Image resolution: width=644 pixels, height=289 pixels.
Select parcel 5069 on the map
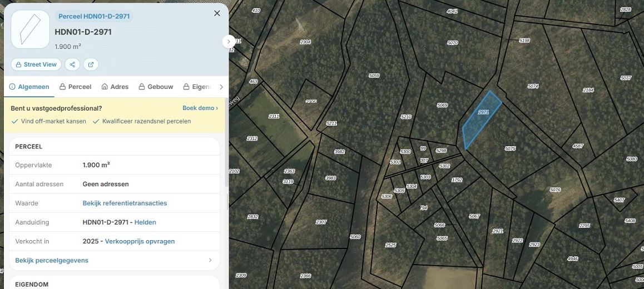(x=442, y=105)
